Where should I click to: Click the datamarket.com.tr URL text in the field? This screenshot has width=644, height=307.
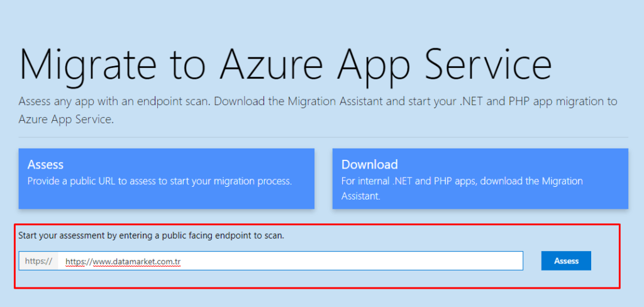[x=123, y=262]
